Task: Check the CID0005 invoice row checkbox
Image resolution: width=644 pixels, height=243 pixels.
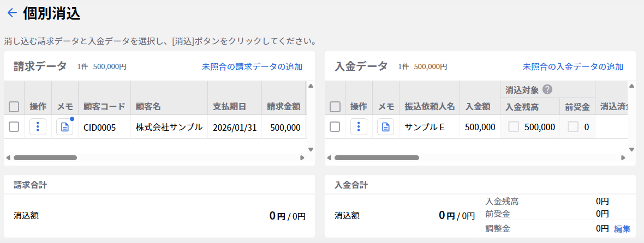Action: (x=14, y=127)
